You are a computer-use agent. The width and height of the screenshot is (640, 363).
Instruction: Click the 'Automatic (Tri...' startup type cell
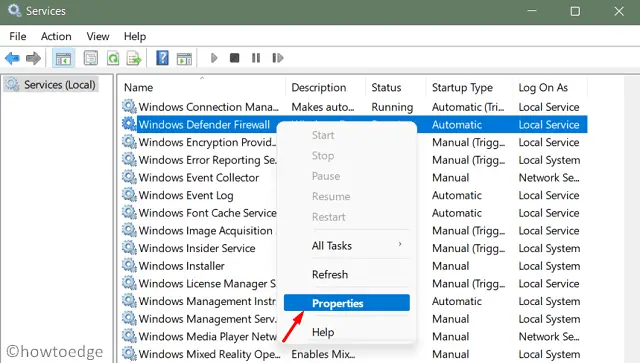[x=468, y=107]
